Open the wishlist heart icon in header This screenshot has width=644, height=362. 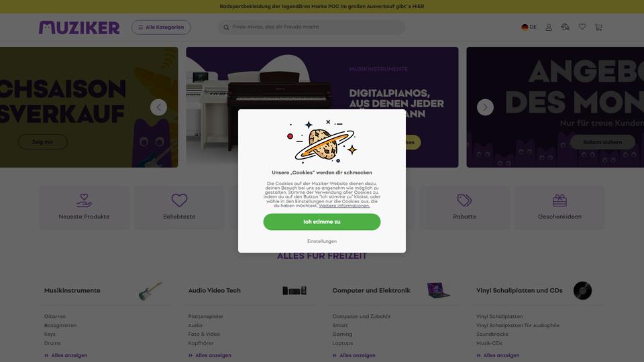tap(582, 27)
